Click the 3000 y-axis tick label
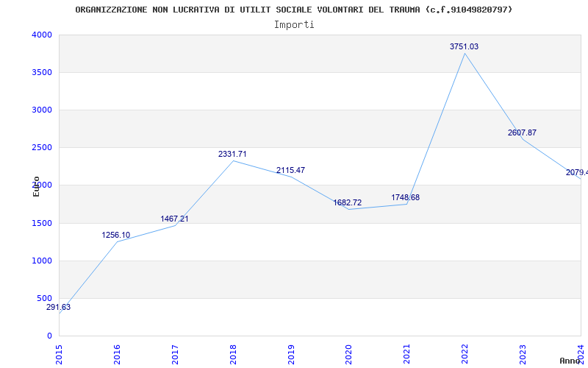The width and height of the screenshot is (588, 368). (x=42, y=110)
